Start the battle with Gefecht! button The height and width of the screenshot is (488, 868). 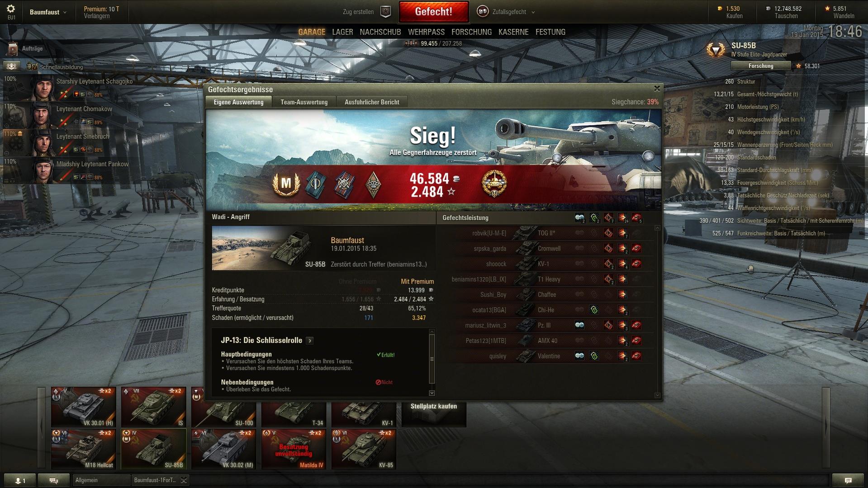[433, 12]
